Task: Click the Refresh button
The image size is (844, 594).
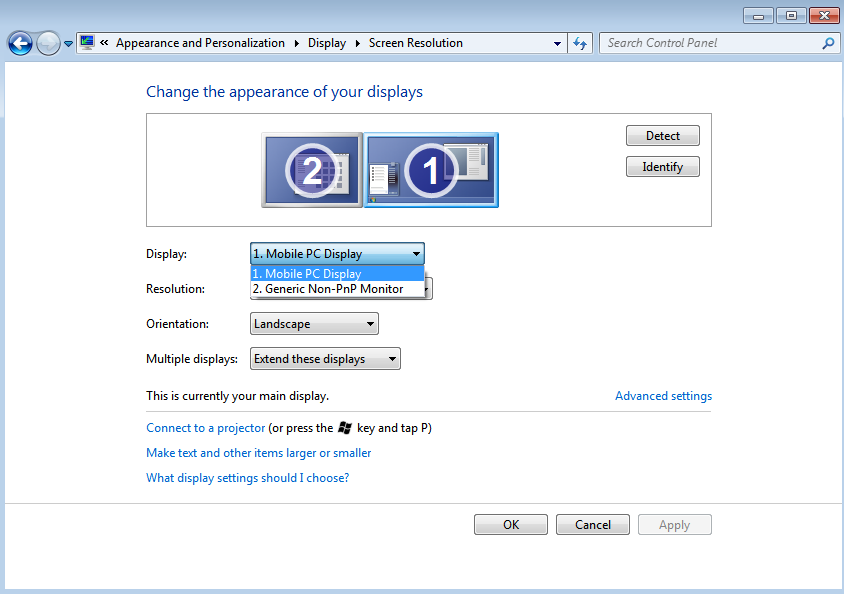Action: point(580,43)
